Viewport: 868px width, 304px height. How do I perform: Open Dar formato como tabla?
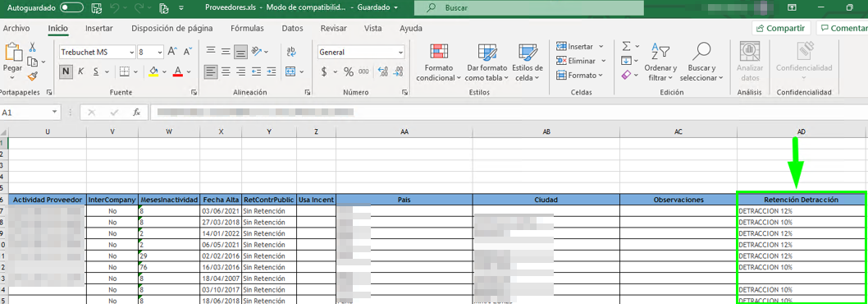point(487,62)
